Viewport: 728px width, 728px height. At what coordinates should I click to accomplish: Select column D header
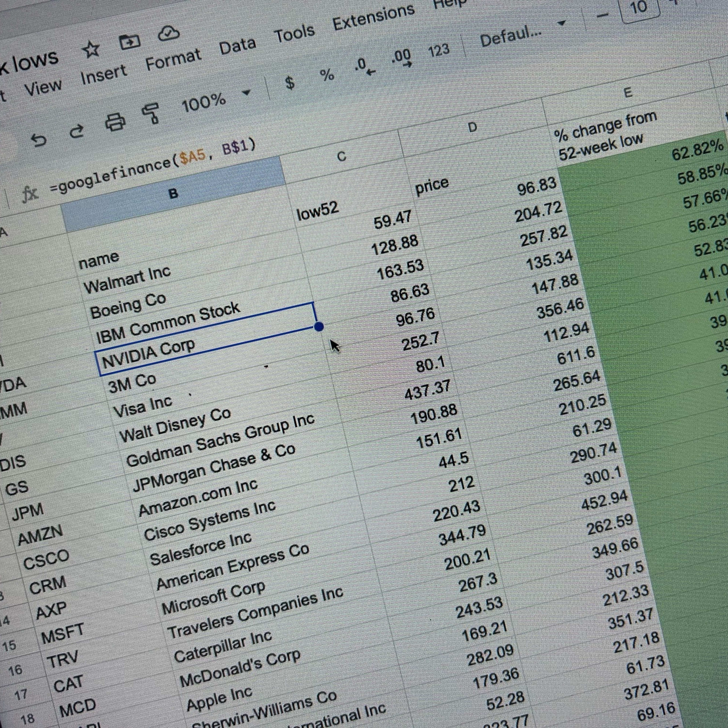pos(472,127)
